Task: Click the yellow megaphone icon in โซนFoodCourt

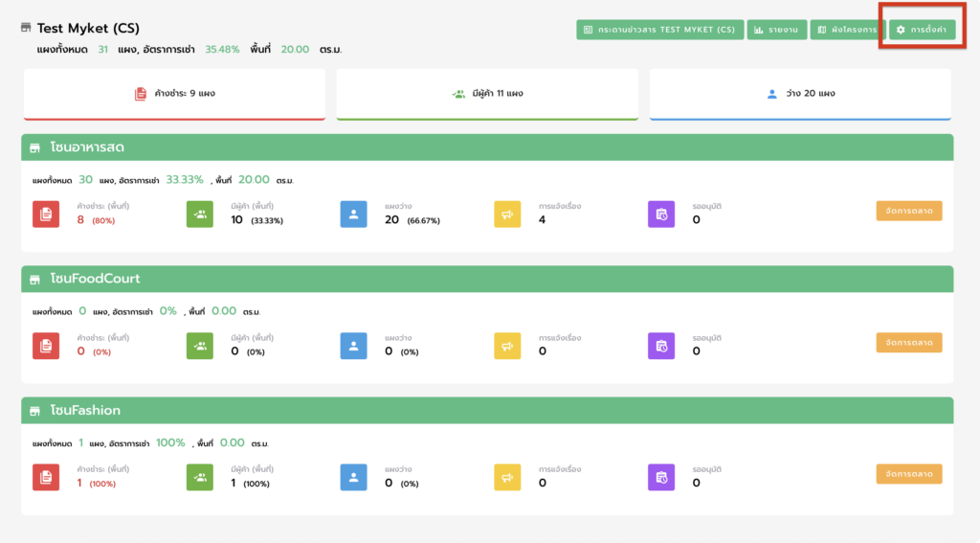Action: tap(507, 346)
